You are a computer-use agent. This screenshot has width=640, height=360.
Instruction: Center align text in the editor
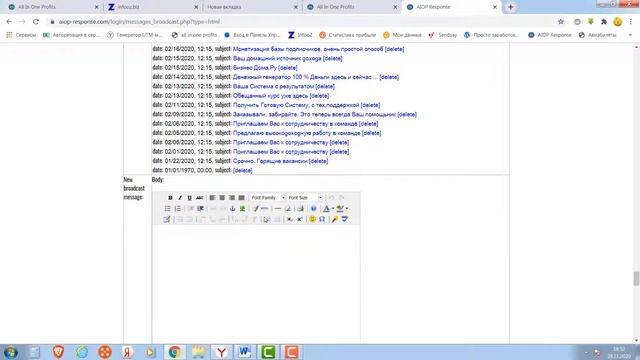(222, 198)
